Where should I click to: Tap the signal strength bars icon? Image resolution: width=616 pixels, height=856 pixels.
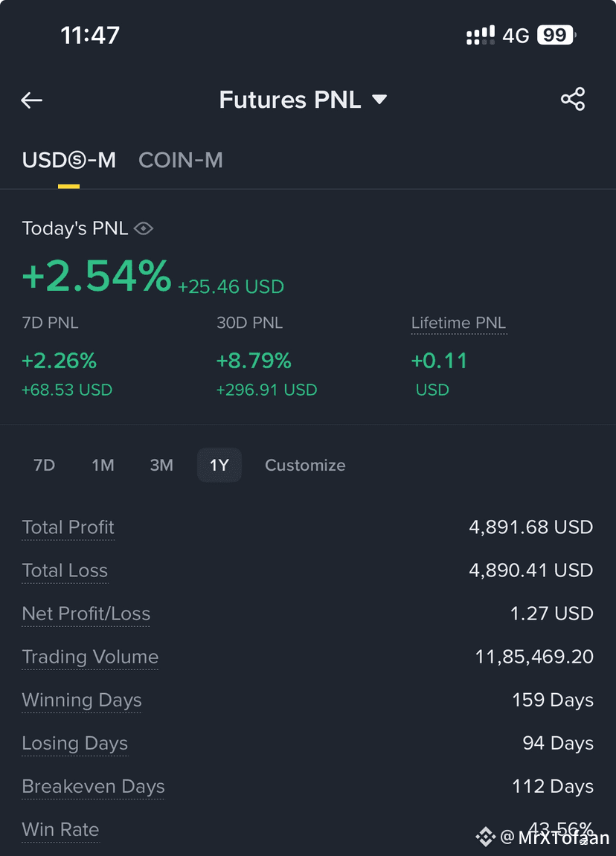click(481, 35)
